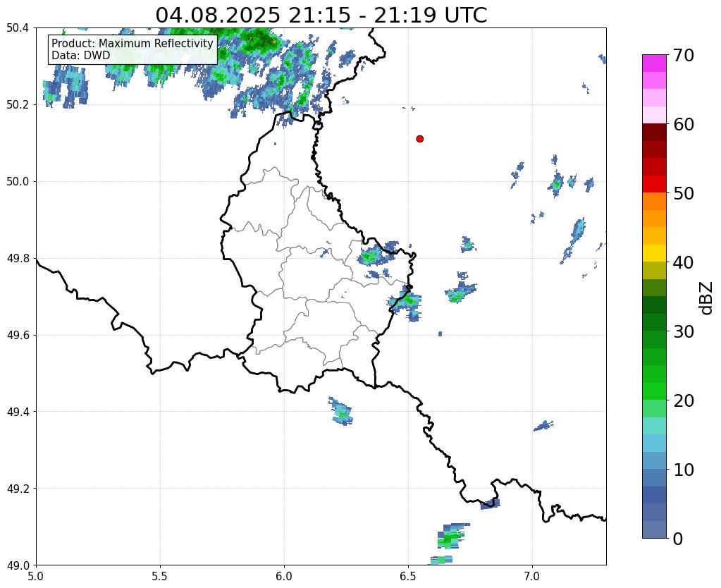The height and width of the screenshot is (588, 721).
Task: Click the radar echo south of Luxembourg near 49.4
Action: 341,412
